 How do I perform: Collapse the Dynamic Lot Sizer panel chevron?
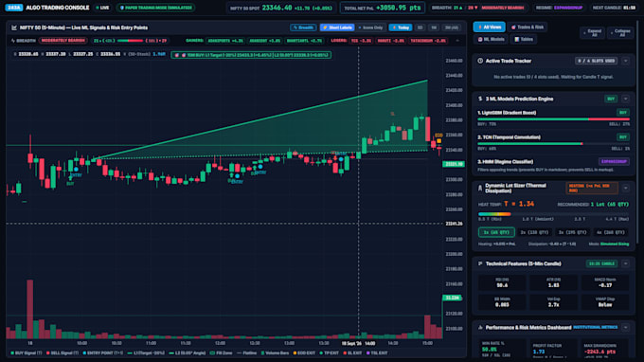click(625, 189)
